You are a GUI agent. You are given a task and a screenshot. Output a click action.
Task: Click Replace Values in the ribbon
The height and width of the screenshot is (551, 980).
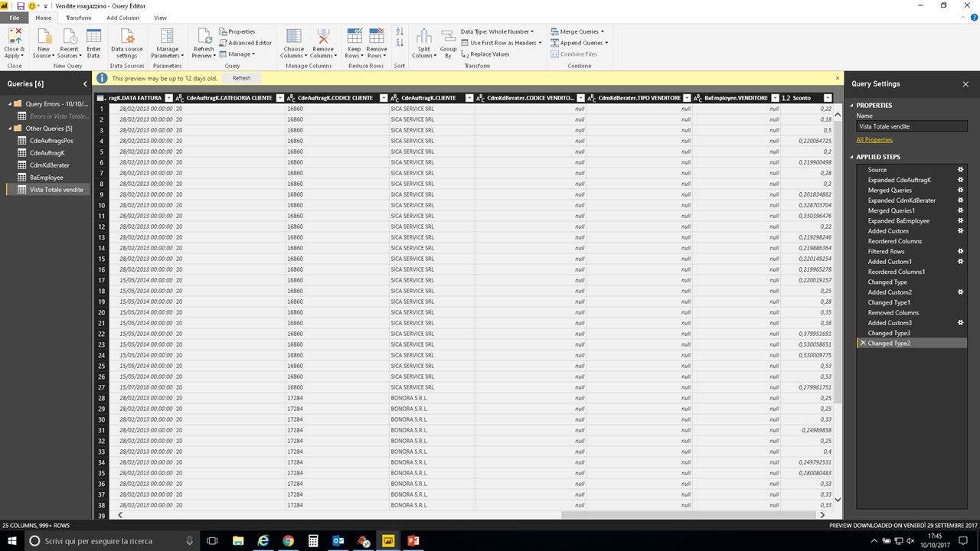tap(485, 54)
